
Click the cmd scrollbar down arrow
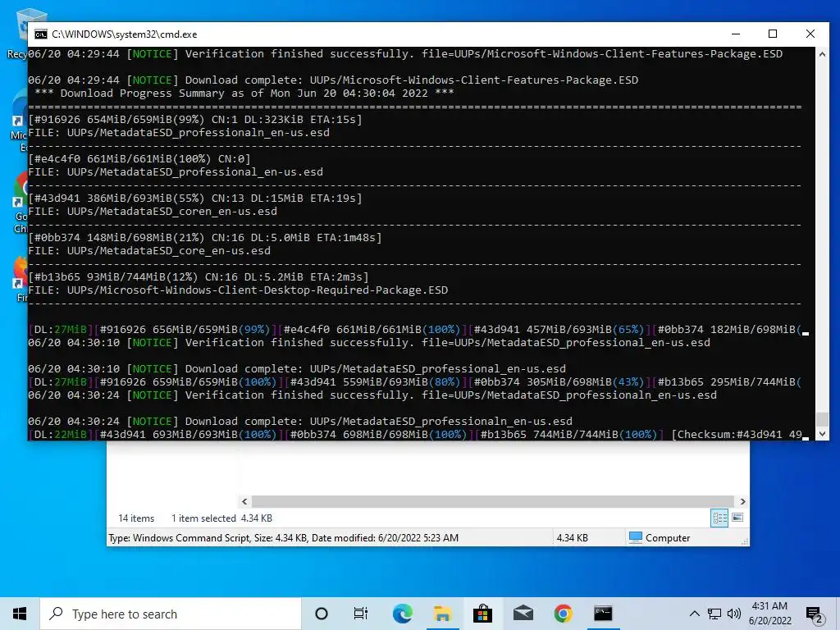[822, 434]
